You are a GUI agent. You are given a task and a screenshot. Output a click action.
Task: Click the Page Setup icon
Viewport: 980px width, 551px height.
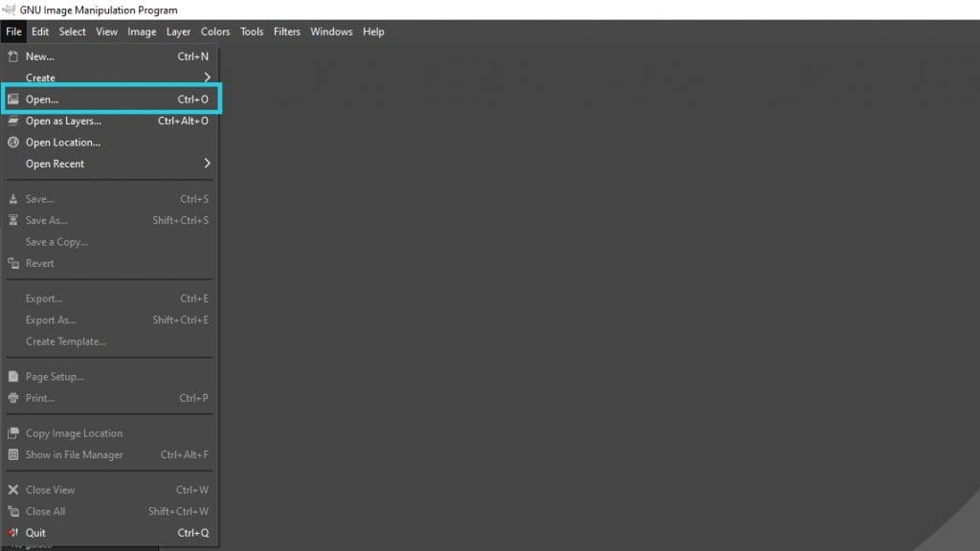(x=13, y=376)
